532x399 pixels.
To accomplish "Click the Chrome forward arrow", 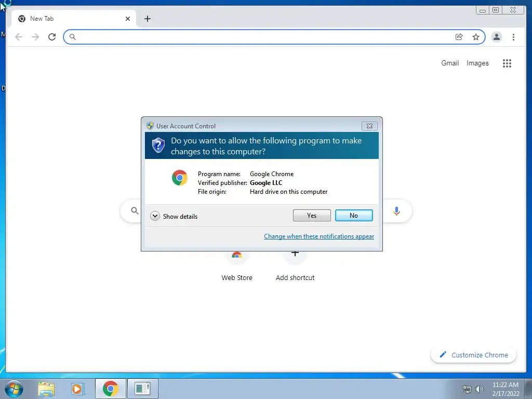I will coord(35,37).
